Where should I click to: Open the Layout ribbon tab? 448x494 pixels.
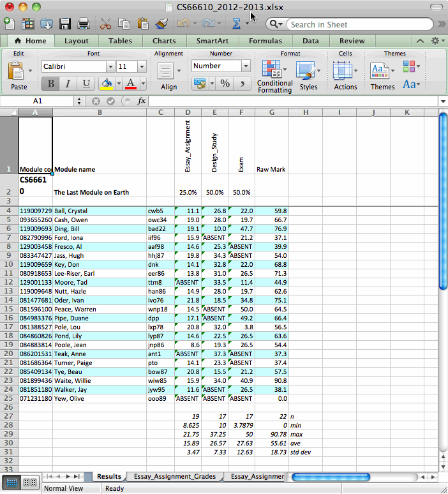coord(76,41)
